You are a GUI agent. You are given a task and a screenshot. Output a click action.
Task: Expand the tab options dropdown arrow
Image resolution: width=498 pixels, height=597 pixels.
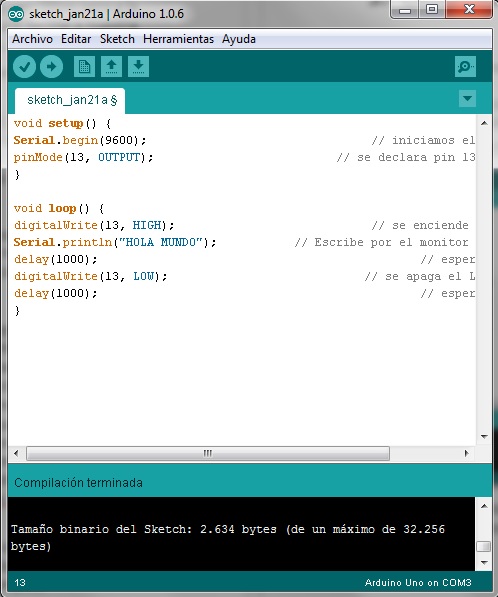point(467,99)
